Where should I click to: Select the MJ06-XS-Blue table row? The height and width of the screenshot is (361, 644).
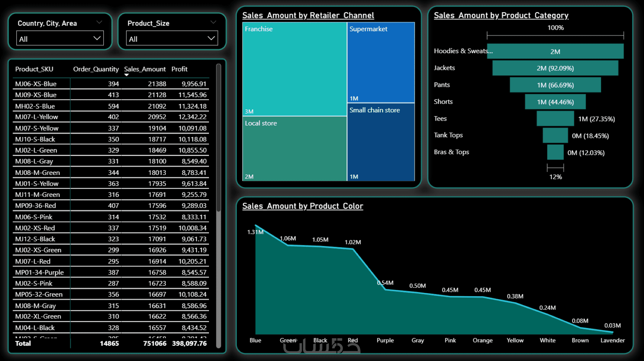click(x=111, y=84)
